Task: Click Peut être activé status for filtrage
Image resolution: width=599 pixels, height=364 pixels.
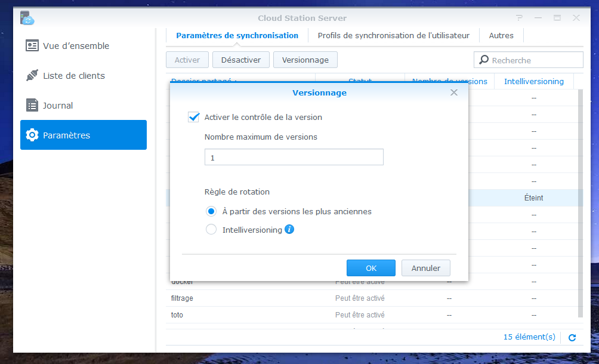Action: (x=360, y=298)
